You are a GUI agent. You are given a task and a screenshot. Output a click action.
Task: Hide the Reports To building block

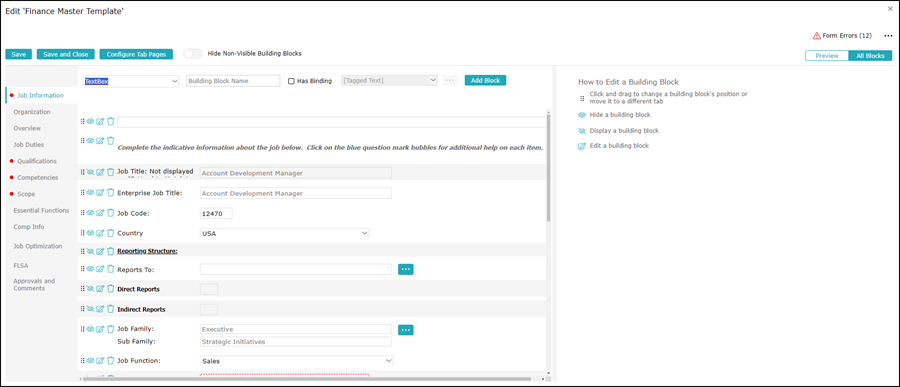point(90,269)
